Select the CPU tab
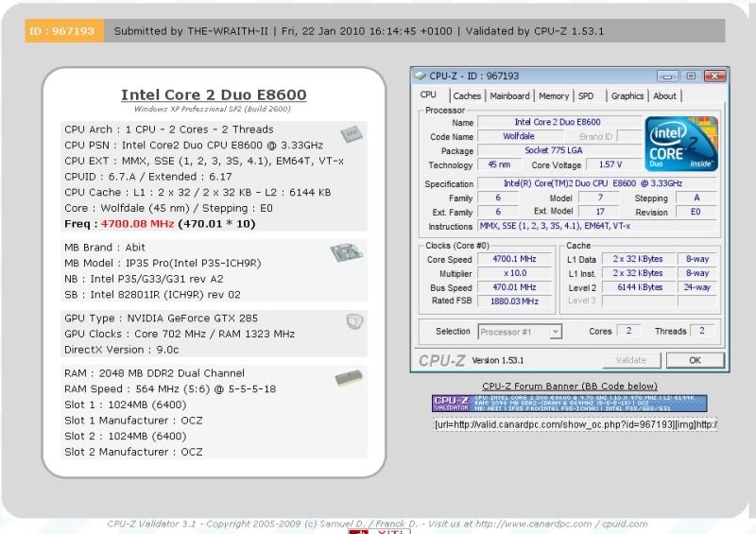The height and width of the screenshot is (534, 756). coord(428,95)
